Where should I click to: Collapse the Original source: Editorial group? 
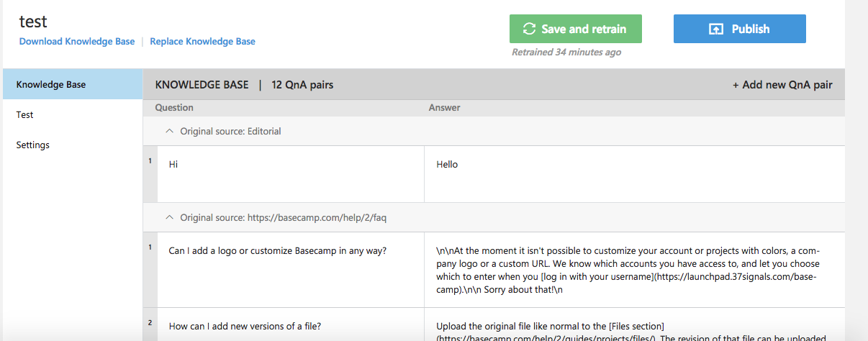point(170,132)
